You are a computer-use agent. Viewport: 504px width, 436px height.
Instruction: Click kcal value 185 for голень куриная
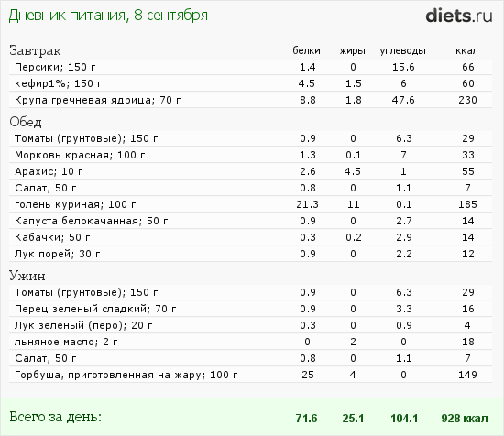tap(467, 204)
